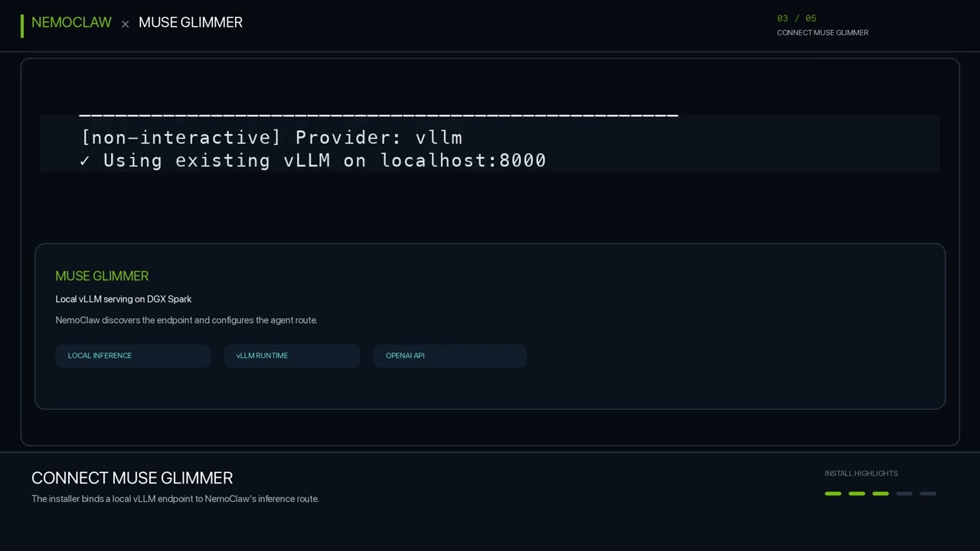This screenshot has width=980, height=551.
Task: Click the INSTALL HIGHLIGHTS label
Action: point(861,474)
